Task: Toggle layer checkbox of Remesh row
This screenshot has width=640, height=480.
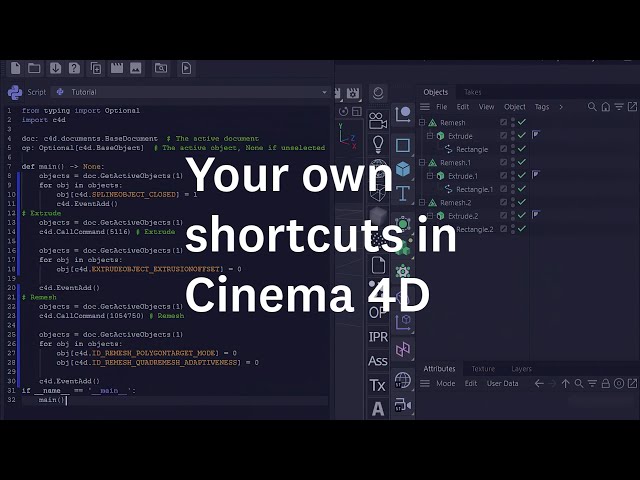Action: 503,122
